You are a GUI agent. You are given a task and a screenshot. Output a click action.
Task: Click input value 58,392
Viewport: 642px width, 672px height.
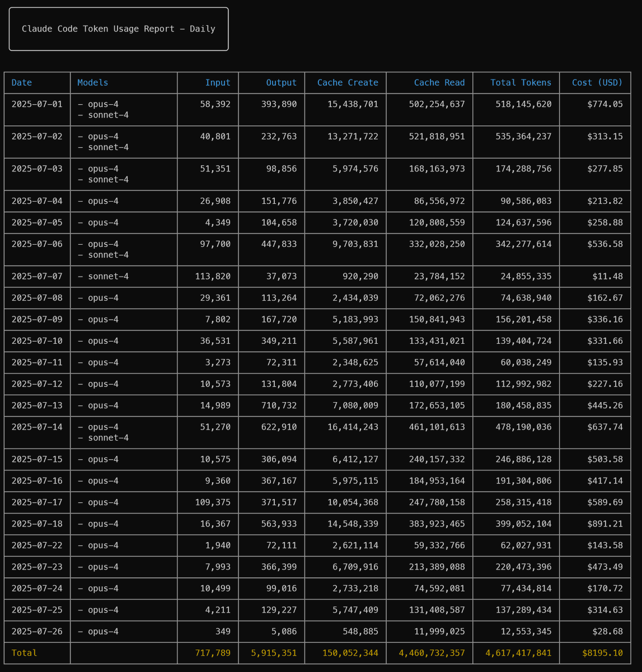pos(215,104)
